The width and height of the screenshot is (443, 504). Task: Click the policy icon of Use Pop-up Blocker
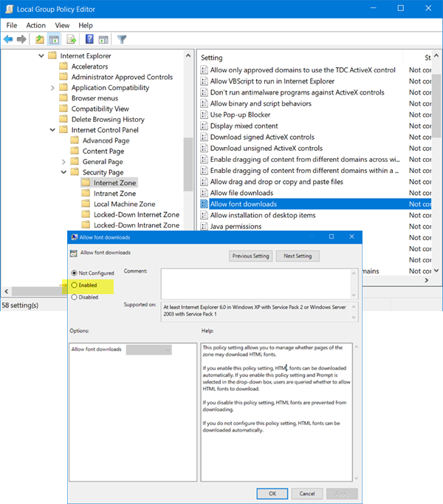pyautogui.click(x=204, y=115)
